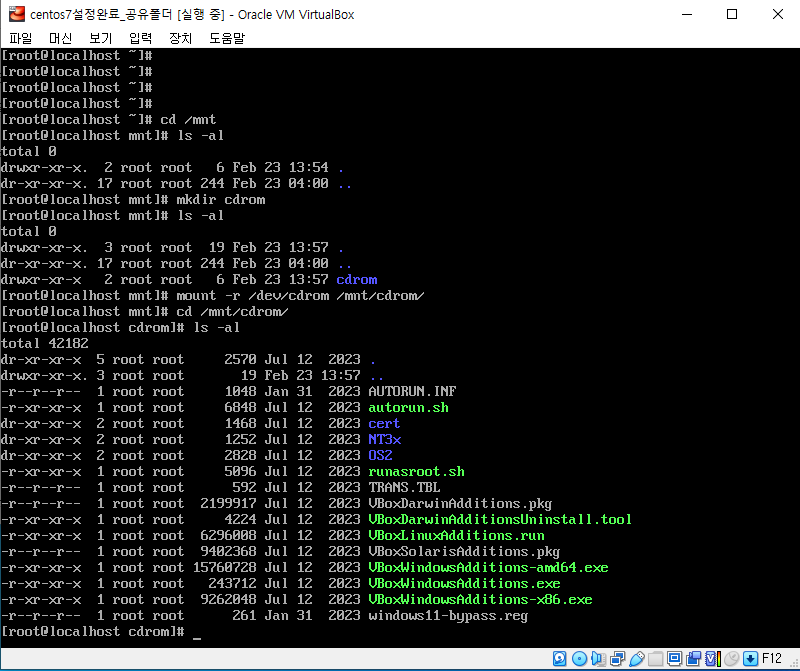Click the network adapter status icon
The height and width of the screenshot is (671, 800).
coord(617,659)
